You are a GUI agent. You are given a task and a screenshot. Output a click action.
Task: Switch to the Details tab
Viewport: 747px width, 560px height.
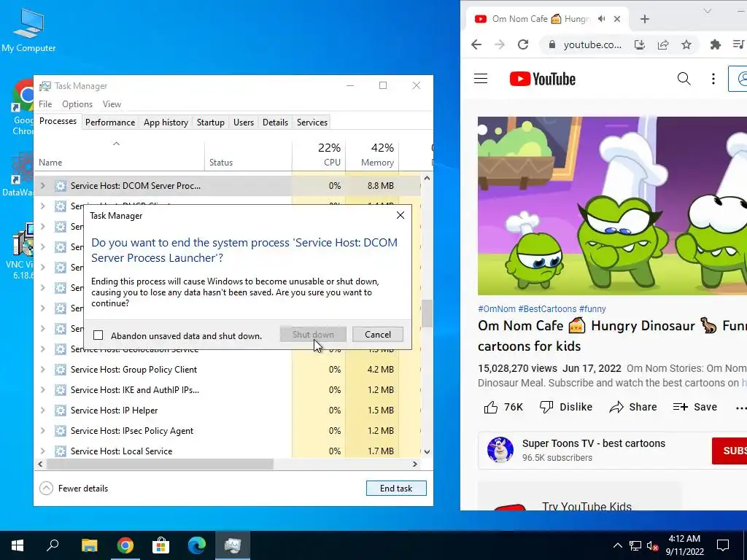275,122
